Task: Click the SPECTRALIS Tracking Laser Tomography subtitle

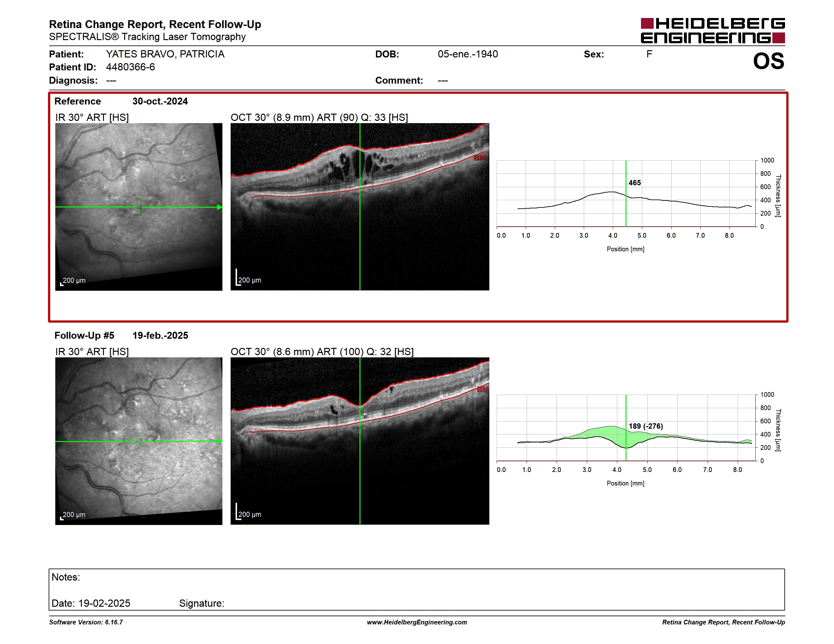Action: coord(148,37)
